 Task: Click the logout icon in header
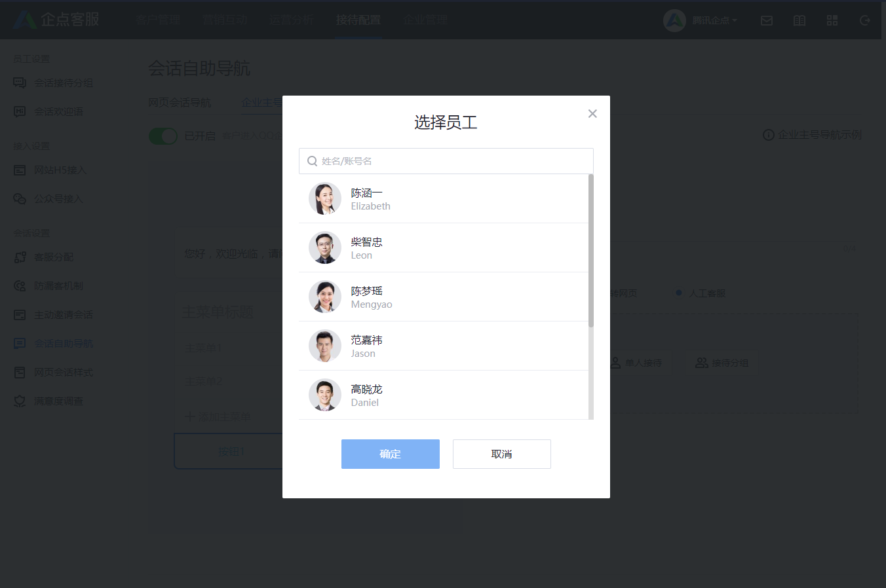coord(865,20)
